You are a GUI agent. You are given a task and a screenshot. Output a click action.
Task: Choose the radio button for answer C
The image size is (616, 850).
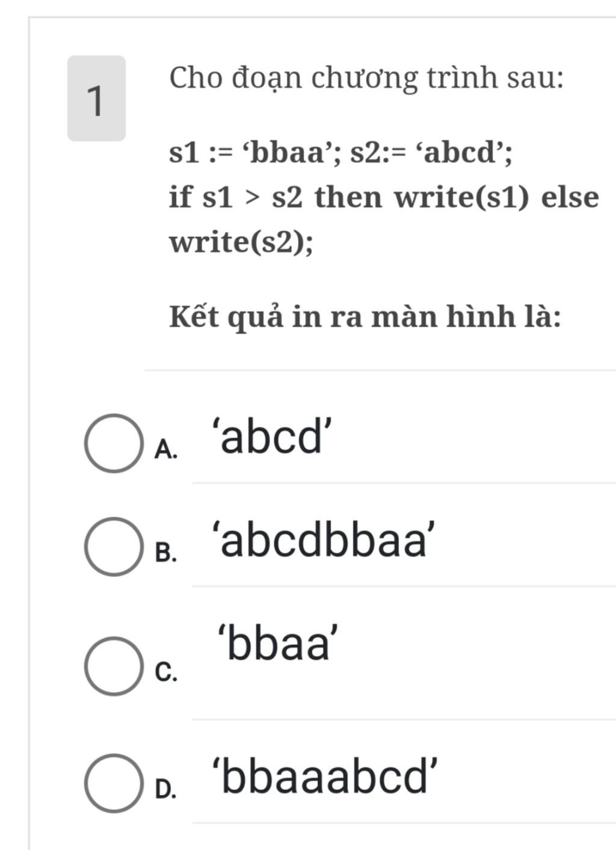(x=113, y=666)
